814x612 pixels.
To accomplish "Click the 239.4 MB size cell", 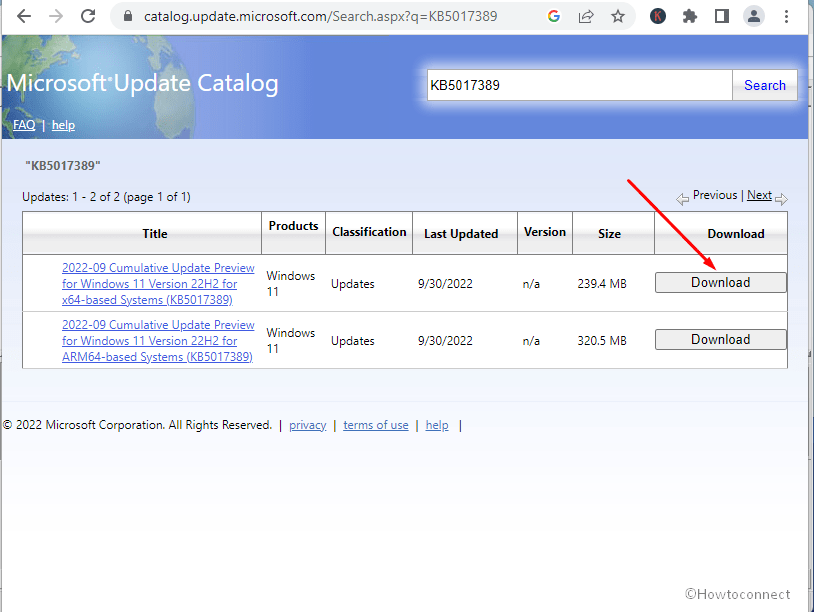I will tap(602, 284).
